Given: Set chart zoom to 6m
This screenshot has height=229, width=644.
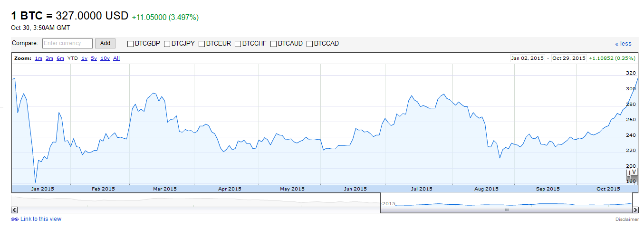Looking at the screenshot, I should [60, 58].
